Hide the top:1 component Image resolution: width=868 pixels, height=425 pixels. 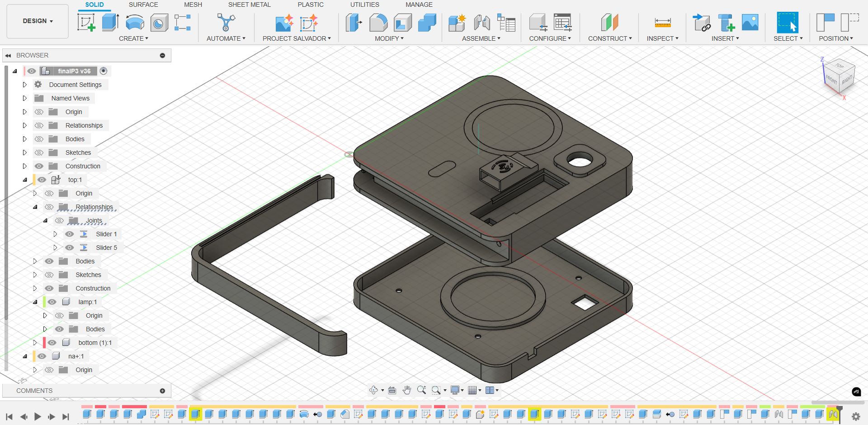point(42,180)
